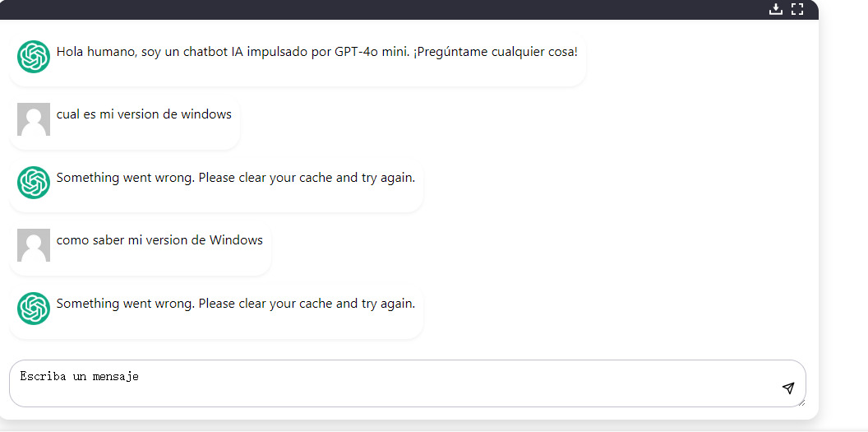
Task: Focus the 'Escriba un mensaje' text box
Action: [395, 383]
